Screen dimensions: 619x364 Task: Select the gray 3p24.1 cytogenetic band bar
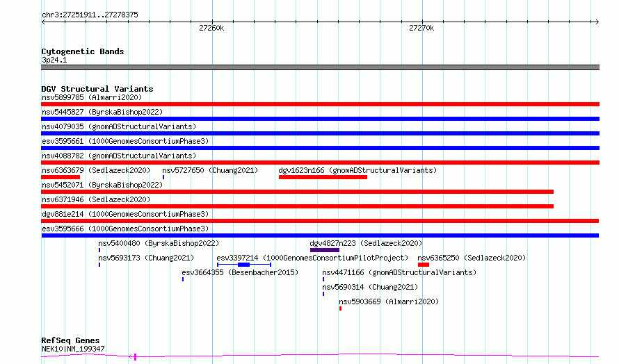[x=320, y=67]
